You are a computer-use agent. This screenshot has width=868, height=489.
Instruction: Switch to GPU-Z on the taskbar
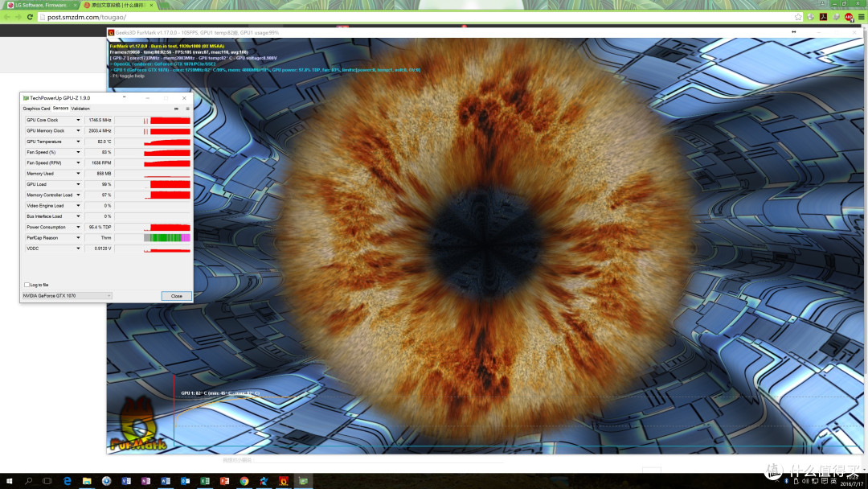tap(303, 481)
